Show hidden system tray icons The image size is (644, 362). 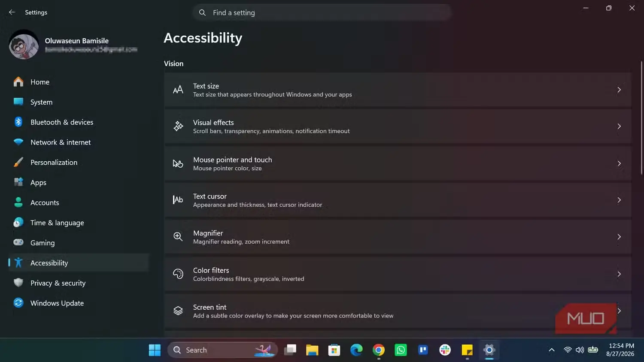[x=552, y=350]
